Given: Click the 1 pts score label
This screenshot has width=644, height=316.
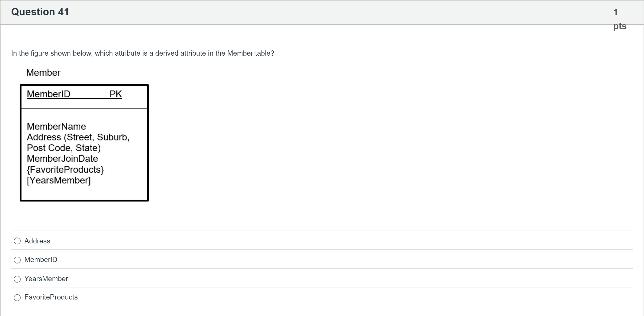Looking at the screenshot, I should click(619, 19).
